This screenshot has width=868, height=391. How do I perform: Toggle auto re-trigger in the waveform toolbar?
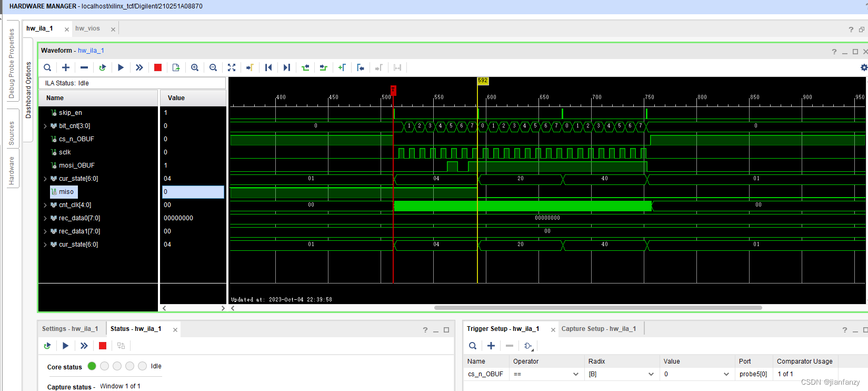pyautogui.click(x=103, y=67)
